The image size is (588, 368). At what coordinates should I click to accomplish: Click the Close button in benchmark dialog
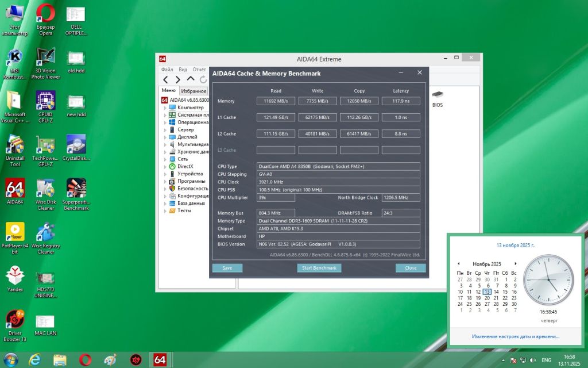[411, 268]
